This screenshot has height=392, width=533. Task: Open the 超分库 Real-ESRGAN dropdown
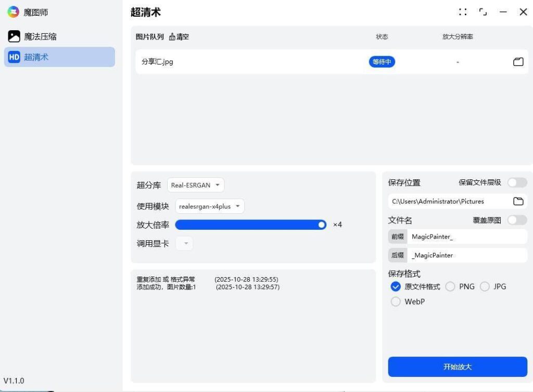tap(195, 185)
